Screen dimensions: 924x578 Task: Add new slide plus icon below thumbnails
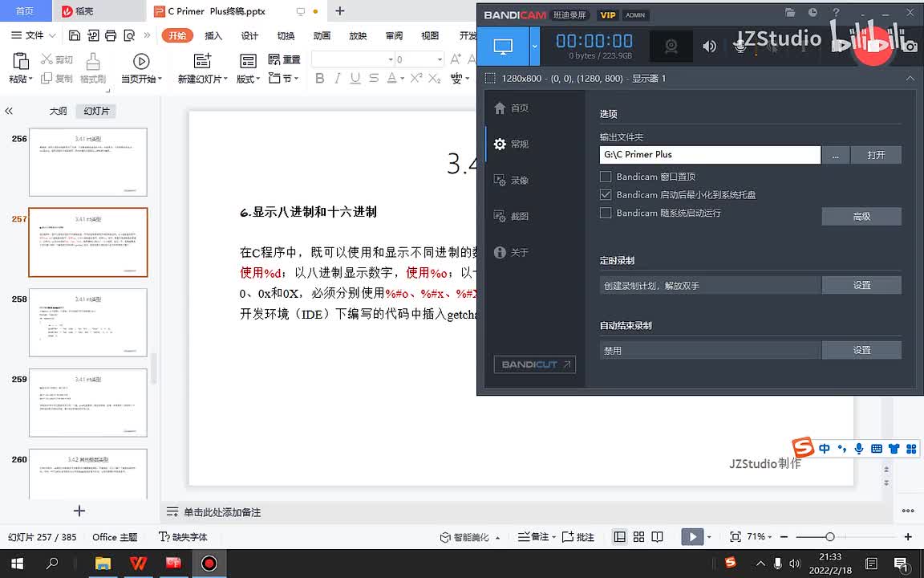pyautogui.click(x=79, y=511)
